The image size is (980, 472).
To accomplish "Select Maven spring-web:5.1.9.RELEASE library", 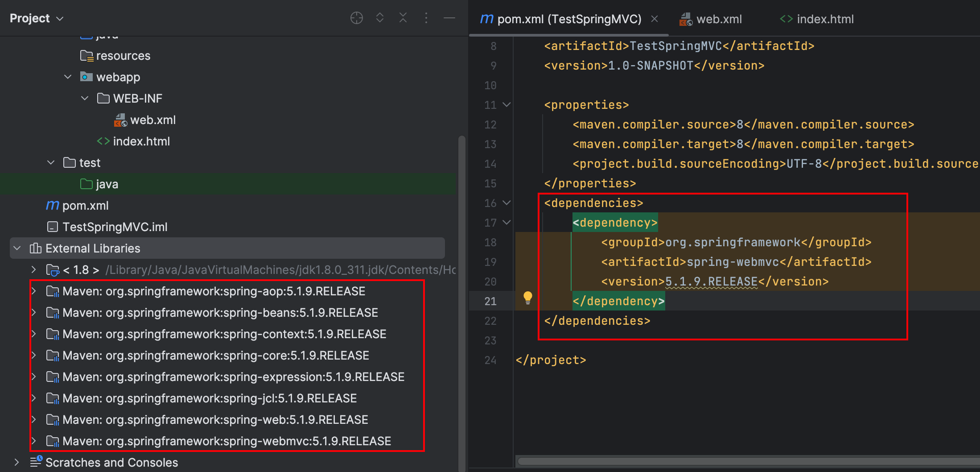I will 215,420.
